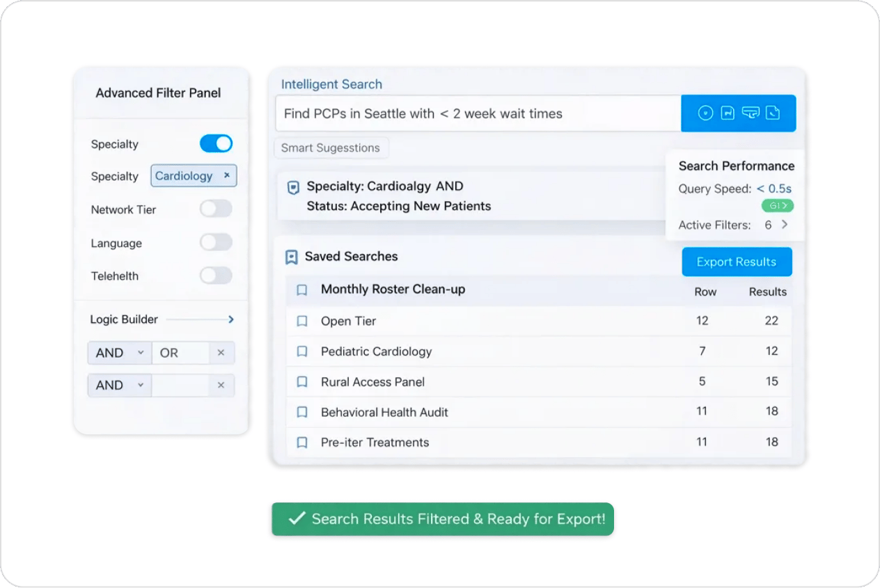Click the bookmark icon beside Pediatric Cardiology
This screenshot has height=588, width=880.
tap(302, 351)
